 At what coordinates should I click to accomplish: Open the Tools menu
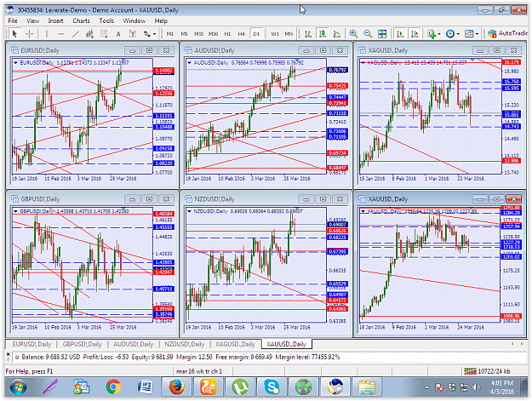click(106, 20)
